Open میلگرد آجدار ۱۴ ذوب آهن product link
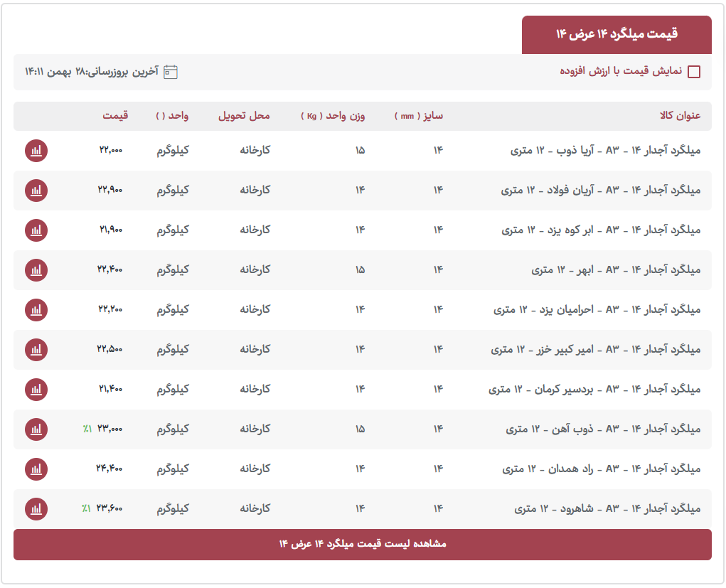 [x=603, y=429]
